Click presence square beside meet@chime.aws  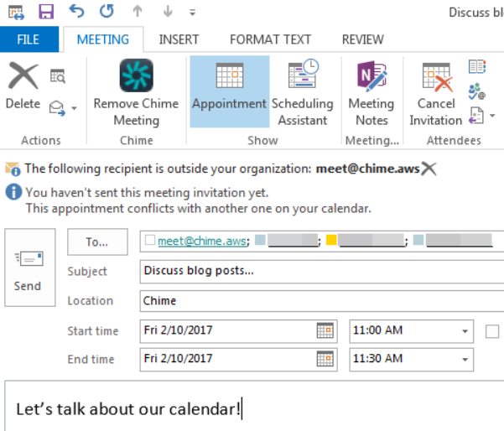pos(150,240)
